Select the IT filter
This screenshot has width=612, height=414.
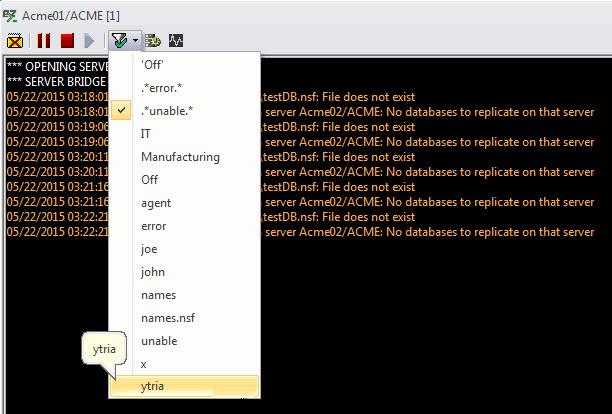(147, 134)
